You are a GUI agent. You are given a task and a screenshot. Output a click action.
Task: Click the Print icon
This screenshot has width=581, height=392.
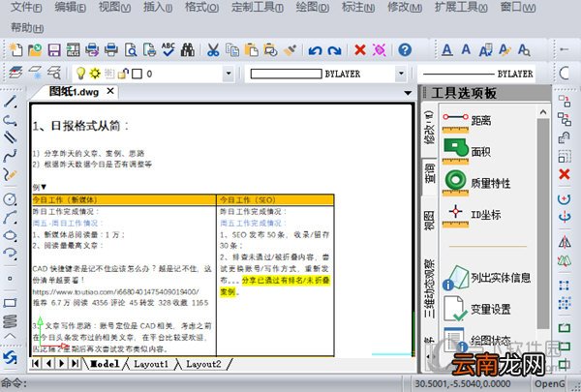coord(110,49)
